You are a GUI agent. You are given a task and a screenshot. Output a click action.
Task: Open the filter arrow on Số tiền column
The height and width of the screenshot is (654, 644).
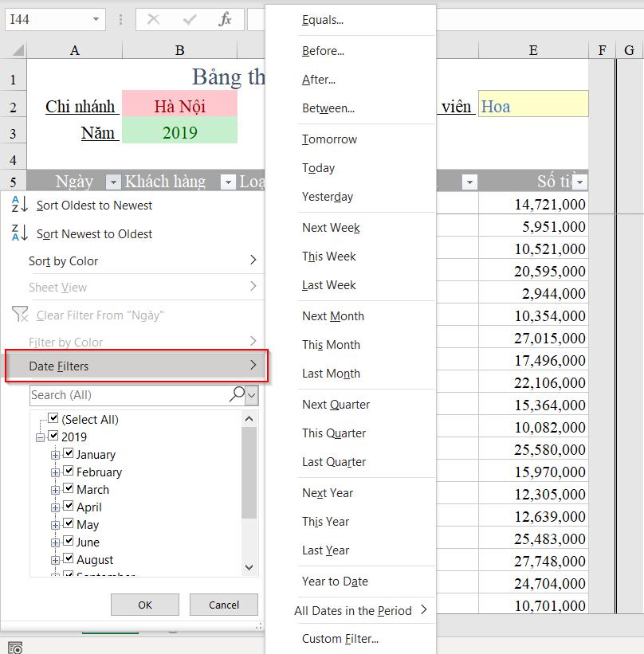click(579, 181)
